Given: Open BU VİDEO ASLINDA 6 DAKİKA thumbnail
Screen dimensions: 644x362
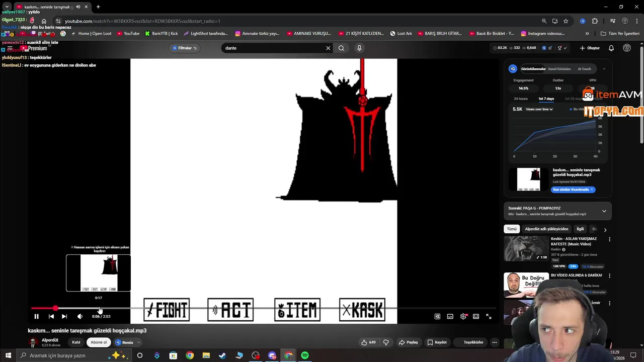Looking at the screenshot, I should coord(525,285).
